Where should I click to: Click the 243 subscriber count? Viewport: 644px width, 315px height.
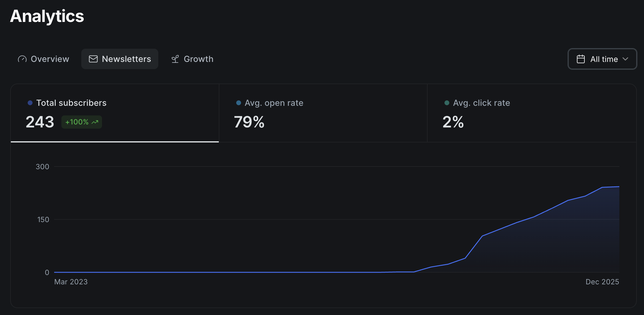tap(40, 122)
